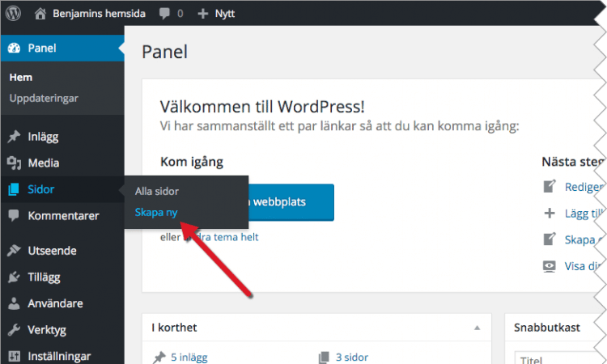Click the WordPress logo icon
This screenshot has width=607, height=364.
13,14
